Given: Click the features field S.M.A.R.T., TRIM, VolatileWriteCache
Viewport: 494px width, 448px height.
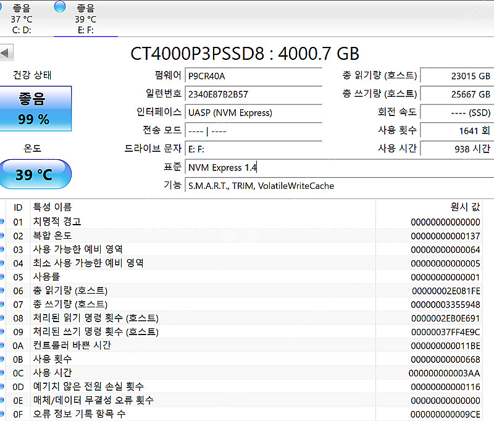Looking at the screenshot, I should pyautogui.click(x=339, y=186).
